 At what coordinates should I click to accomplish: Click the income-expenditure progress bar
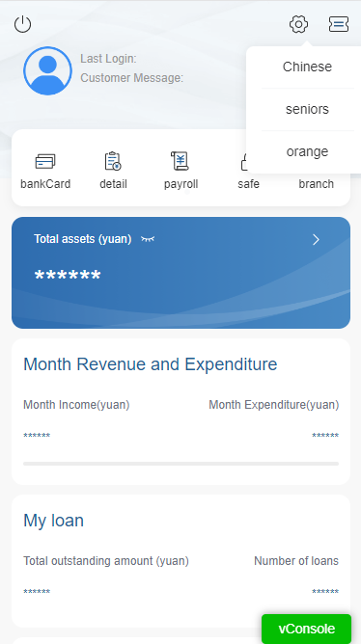click(x=180, y=464)
